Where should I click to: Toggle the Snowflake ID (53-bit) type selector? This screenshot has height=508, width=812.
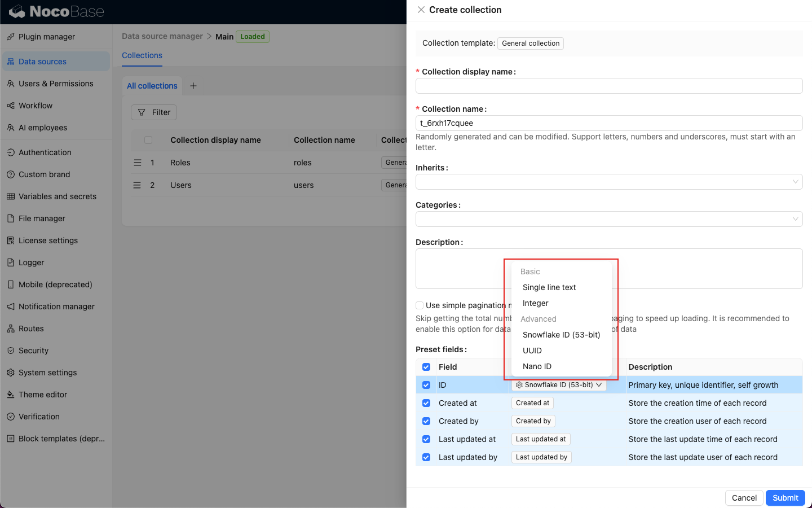coord(559,385)
